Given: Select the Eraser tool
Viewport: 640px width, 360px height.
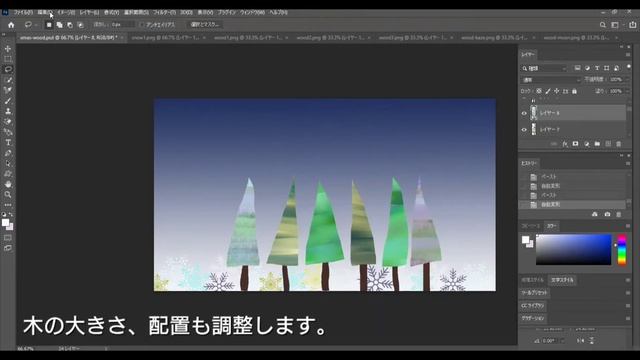Looking at the screenshot, I should pos(8,122).
